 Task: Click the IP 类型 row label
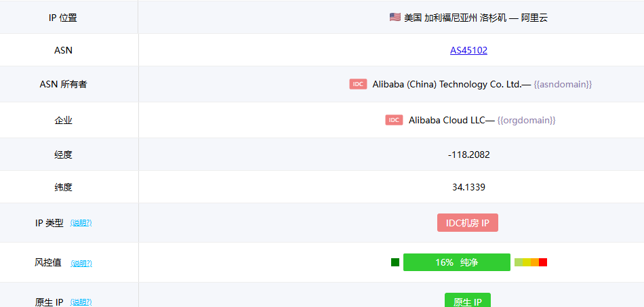click(49, 223)
